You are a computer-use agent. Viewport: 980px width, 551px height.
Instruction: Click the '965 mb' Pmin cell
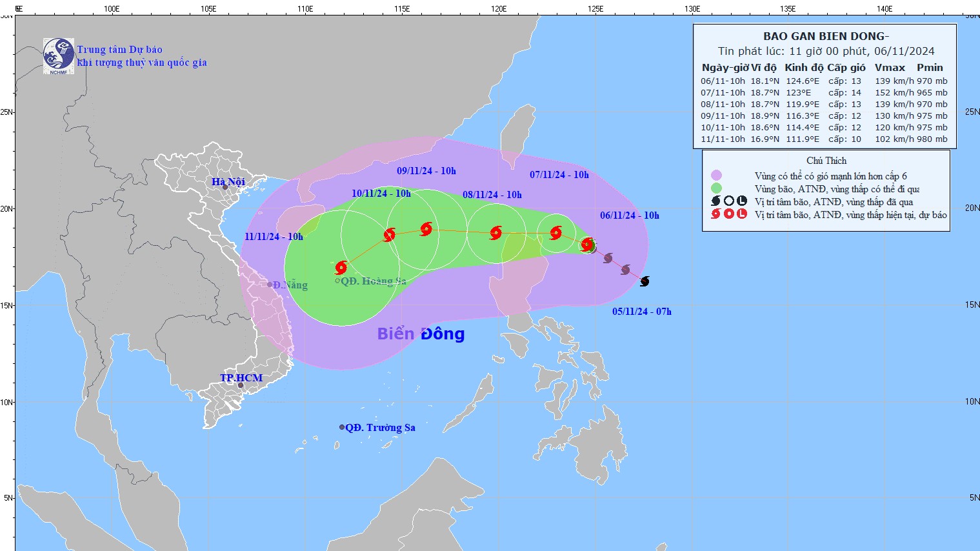pyautogui.click(x=932, y=93)
